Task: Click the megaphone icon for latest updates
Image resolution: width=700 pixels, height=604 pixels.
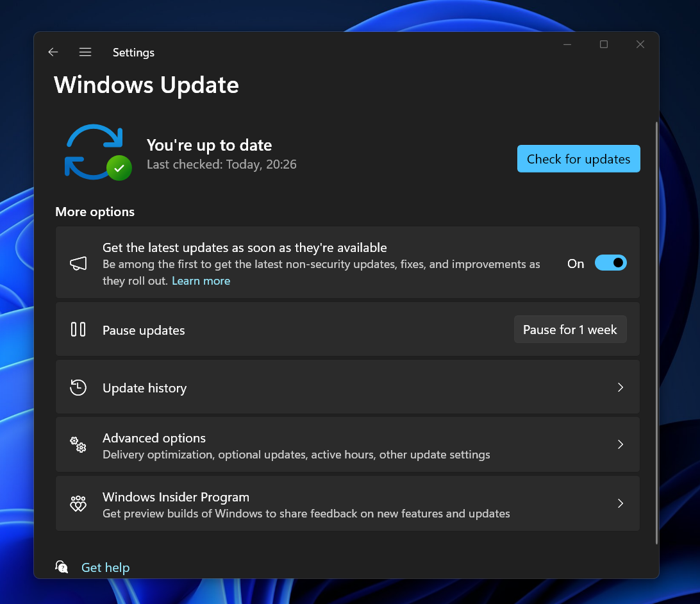Action: point(78,264)
